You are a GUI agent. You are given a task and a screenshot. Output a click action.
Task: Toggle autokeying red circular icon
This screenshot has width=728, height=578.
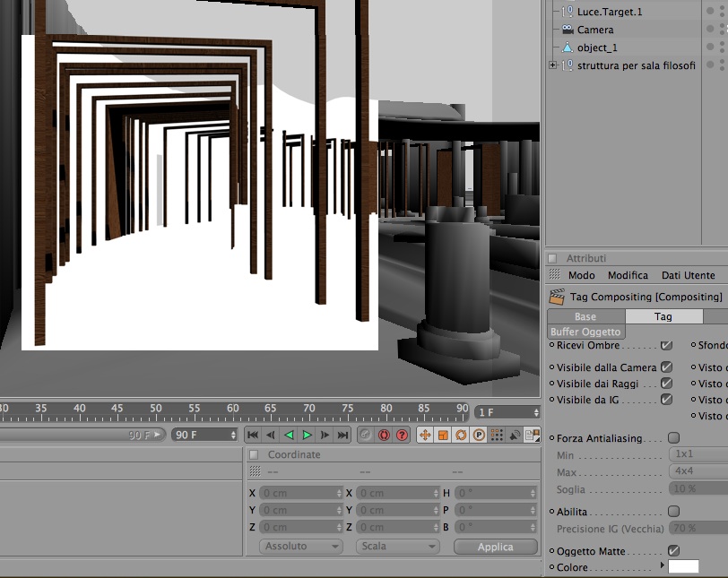click(x=384, y=436)
